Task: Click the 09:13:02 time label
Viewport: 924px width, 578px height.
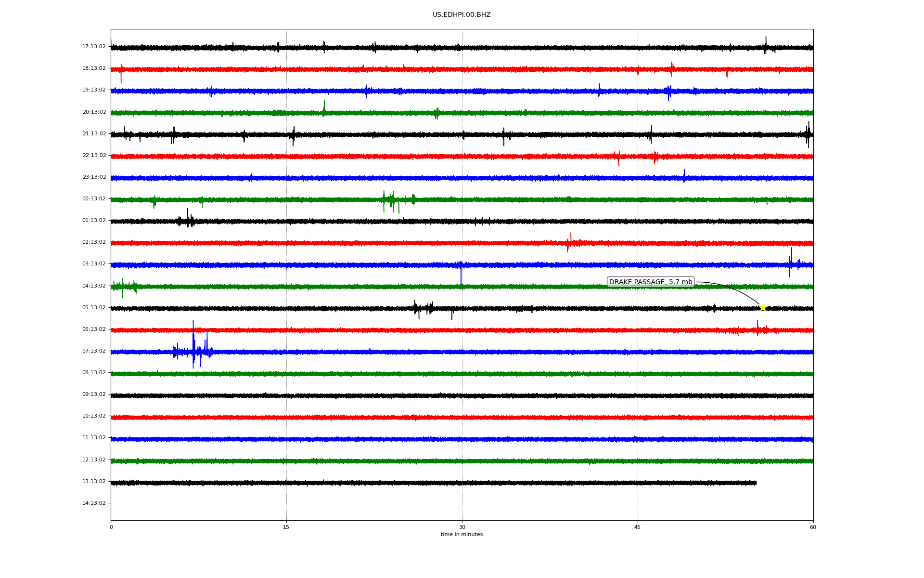Action: [94, 394]
